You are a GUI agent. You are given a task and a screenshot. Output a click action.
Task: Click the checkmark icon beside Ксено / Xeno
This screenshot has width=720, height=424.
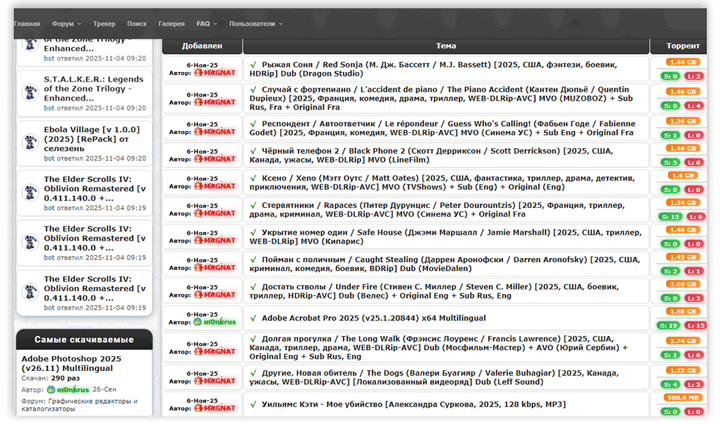click(253, 178)
